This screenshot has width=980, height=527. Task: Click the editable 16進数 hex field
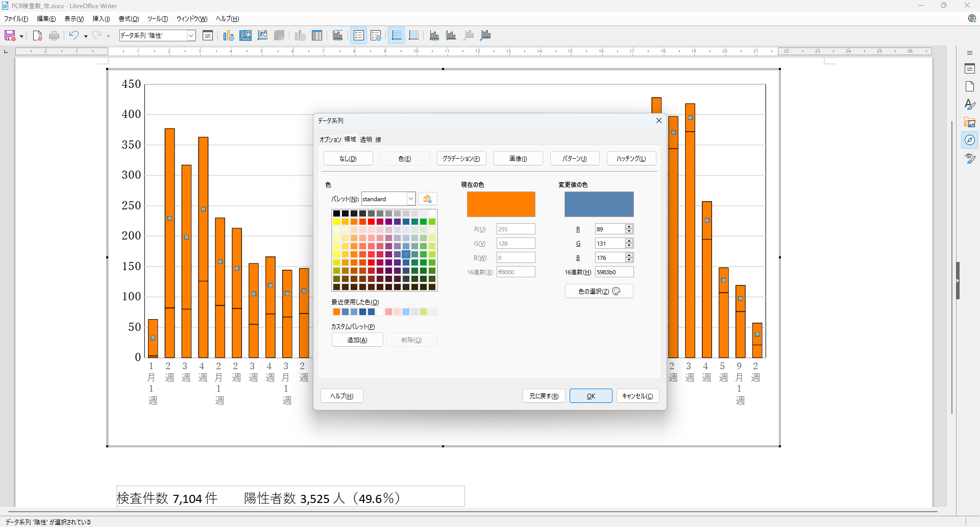[614, 272]
